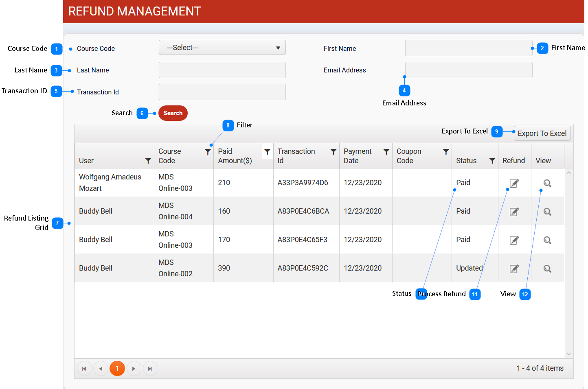Click the First Name input field

click(468, 48)
